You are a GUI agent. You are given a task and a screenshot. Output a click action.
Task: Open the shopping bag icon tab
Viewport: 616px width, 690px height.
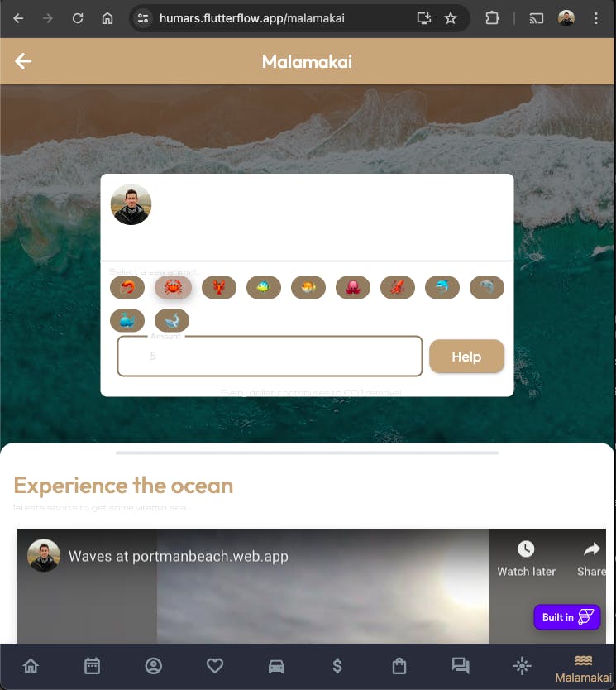[399, 666]
